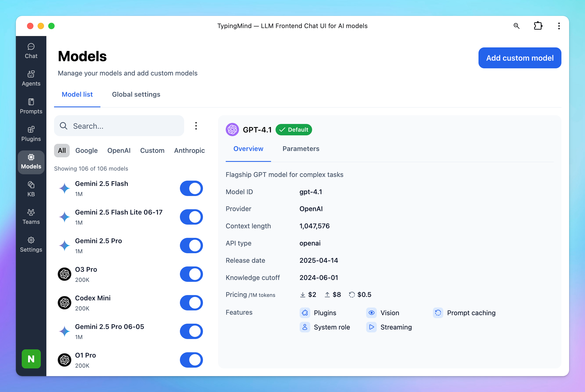The width and height of the screenshot is (585, 392).
Task: Turn off the Codex Mini toggle
Action: (x=191, y=303)
